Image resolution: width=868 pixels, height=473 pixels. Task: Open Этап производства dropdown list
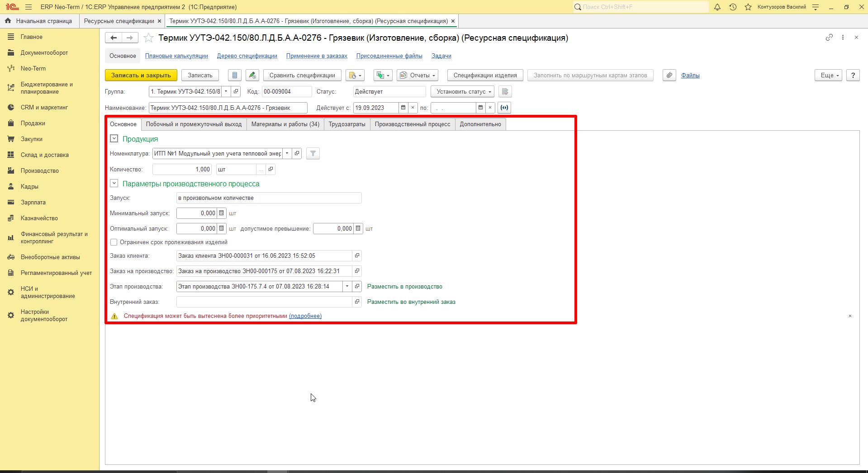pos(347,287)
